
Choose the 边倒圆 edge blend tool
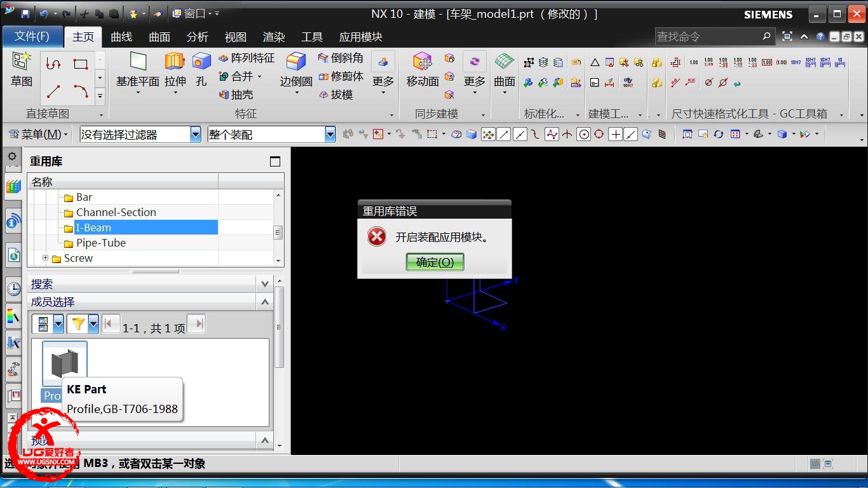(296, 62)
